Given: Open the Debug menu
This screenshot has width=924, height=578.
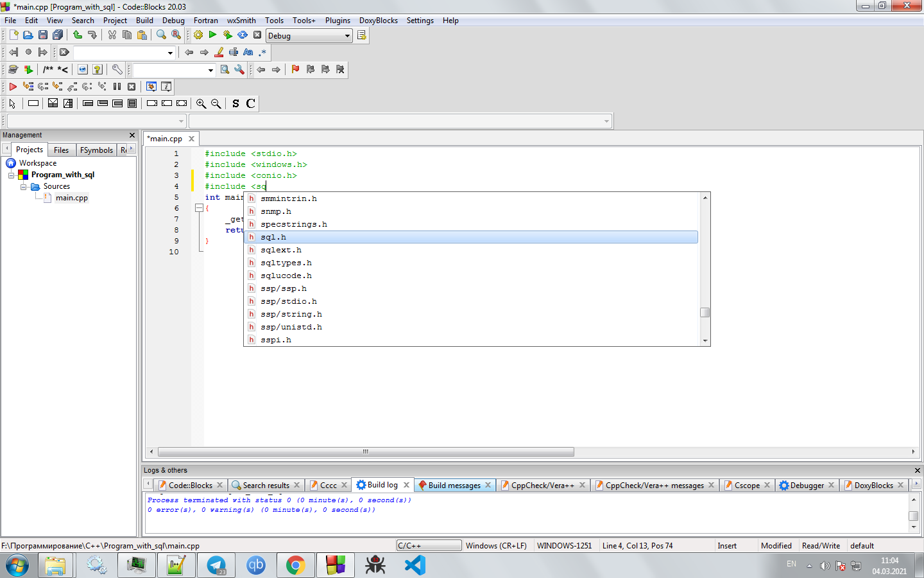Looking at the screenshot, I should point(173,21).
